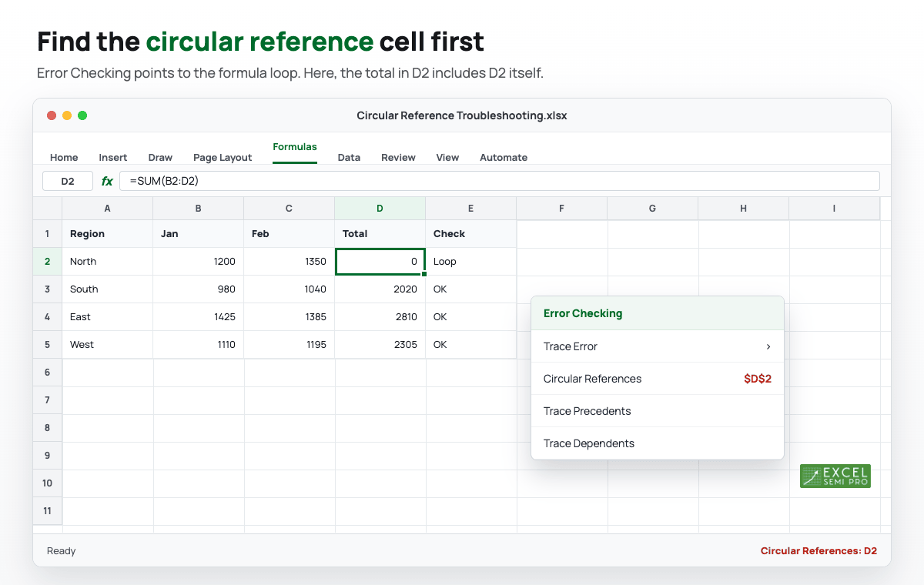The width and height of the screenshot is (924, 585).
Task: Select column D header
Action: pyautogui.click(x=380, y=208)
